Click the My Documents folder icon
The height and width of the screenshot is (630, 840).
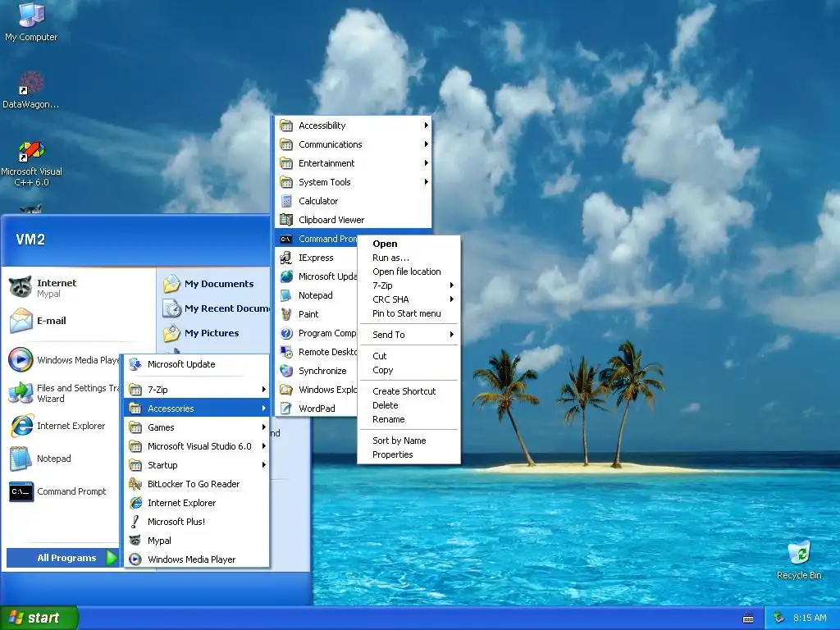pos(172,283)
